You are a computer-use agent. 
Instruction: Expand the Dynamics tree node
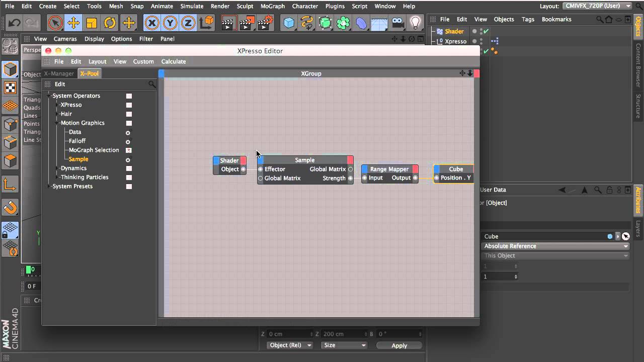(57, 168)
